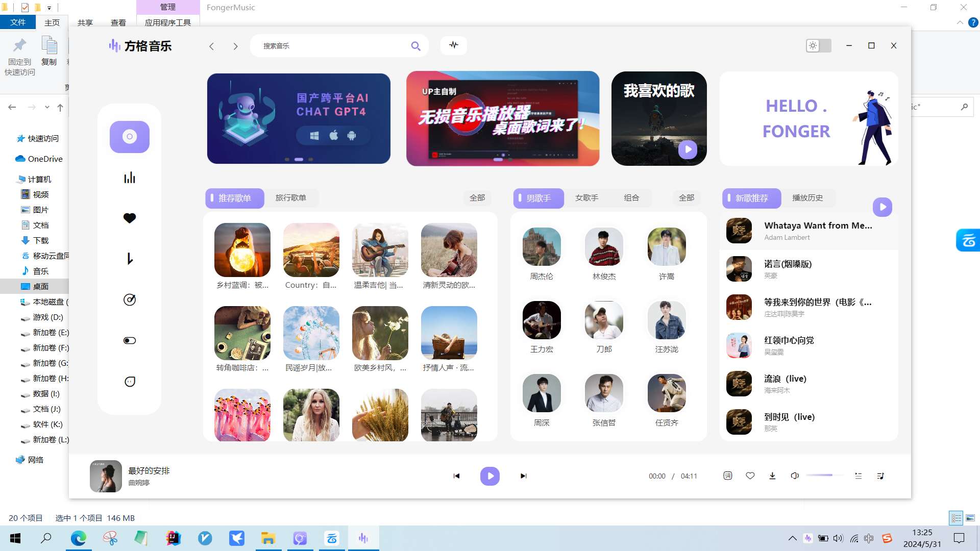Open the lyrics display icon
The height and width of the screenshot is (551, 980).
pos(728,476)
